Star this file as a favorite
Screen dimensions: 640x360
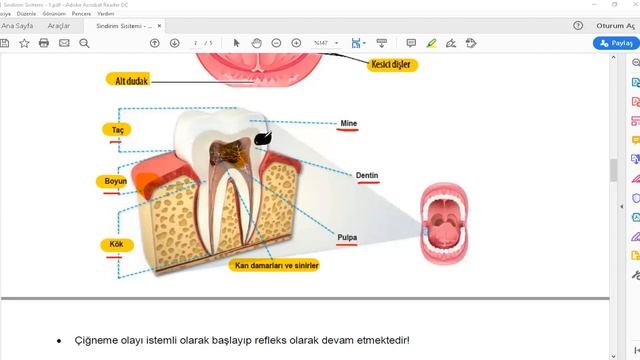coord(24,43)
